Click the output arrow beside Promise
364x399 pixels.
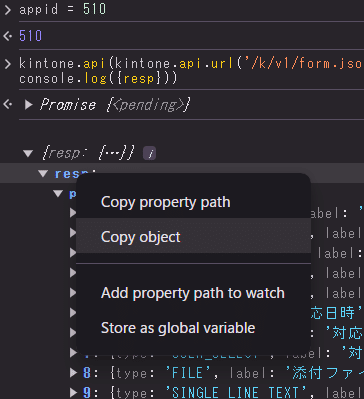7,105
